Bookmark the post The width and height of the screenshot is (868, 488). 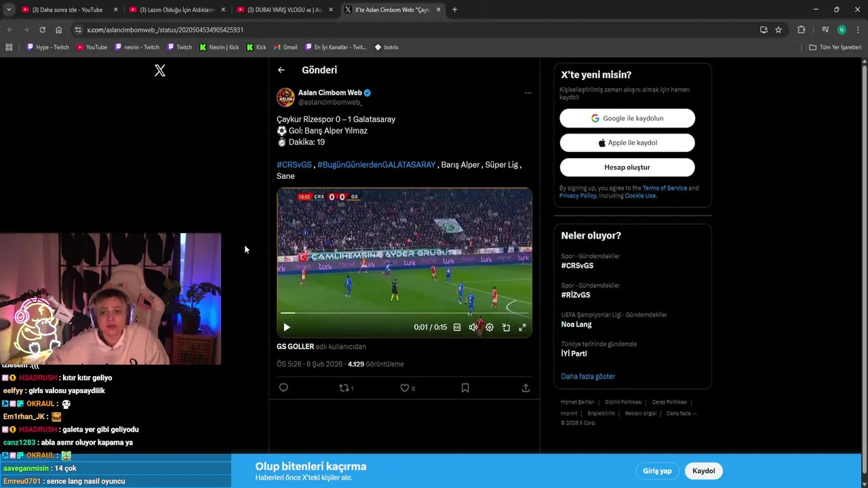coord(465,388)
